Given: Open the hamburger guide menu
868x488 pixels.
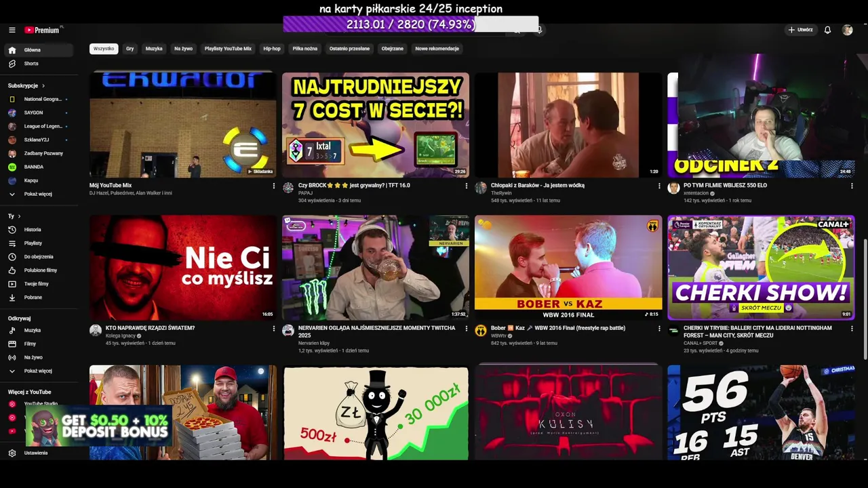Looking at the screenshot, I should coord(12,30).
